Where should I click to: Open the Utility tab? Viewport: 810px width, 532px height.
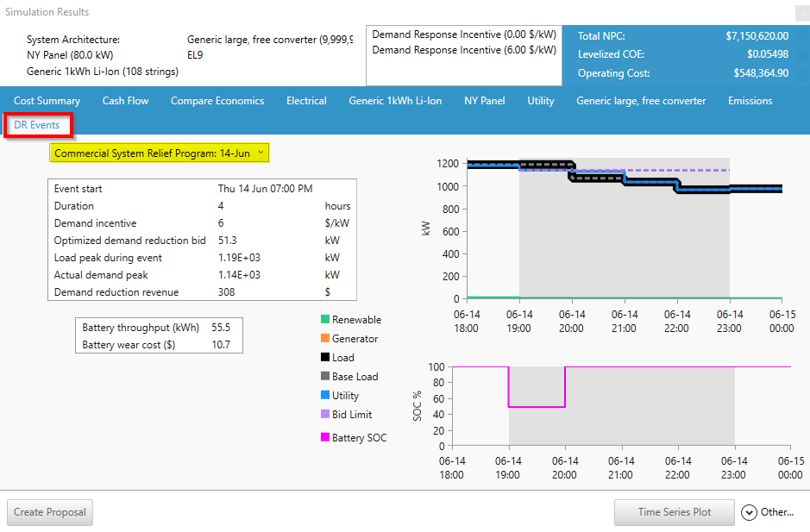pos(540,100)
